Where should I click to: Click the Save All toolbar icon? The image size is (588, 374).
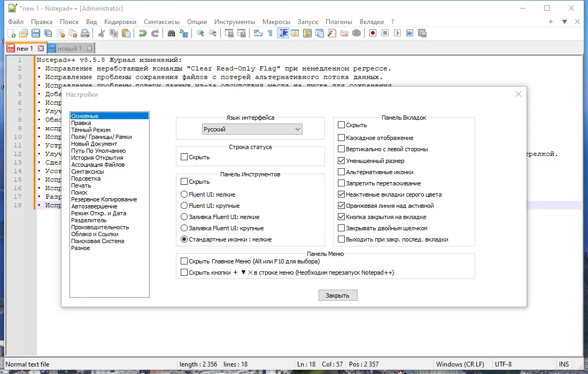pos(47,33)
